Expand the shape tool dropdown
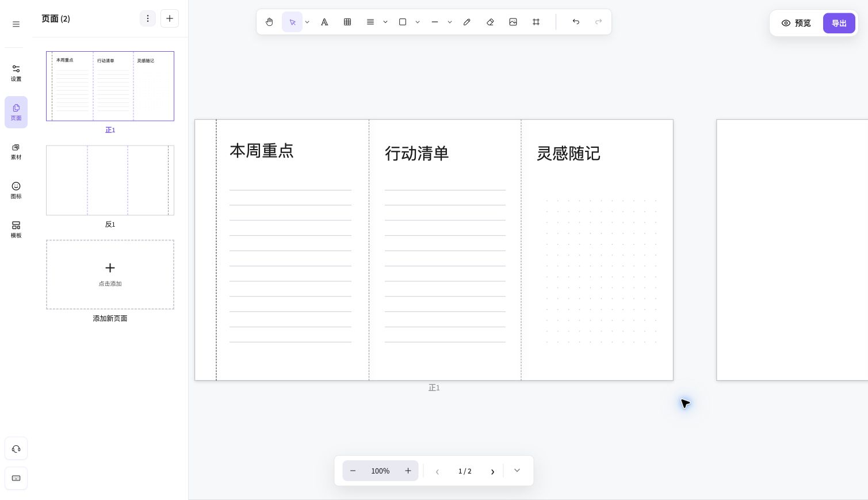Image resolution: width=868 pixels, height=500 pixels. click(418, 22)
